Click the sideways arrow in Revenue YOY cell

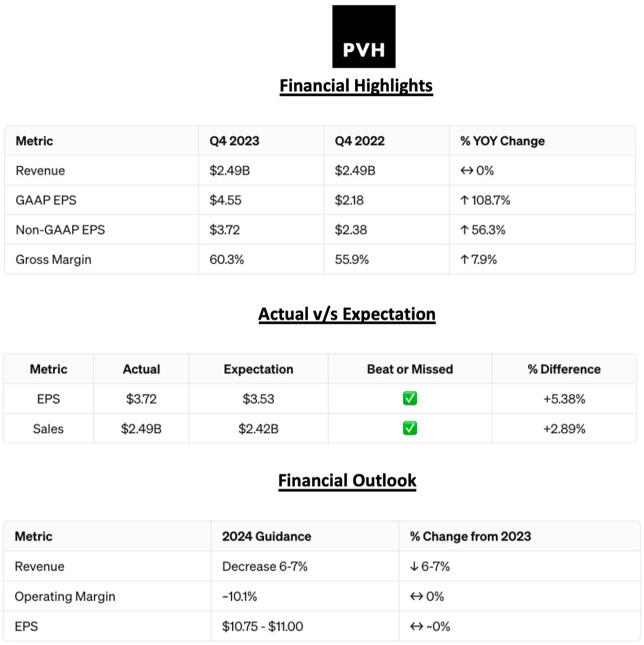point(466,171)
